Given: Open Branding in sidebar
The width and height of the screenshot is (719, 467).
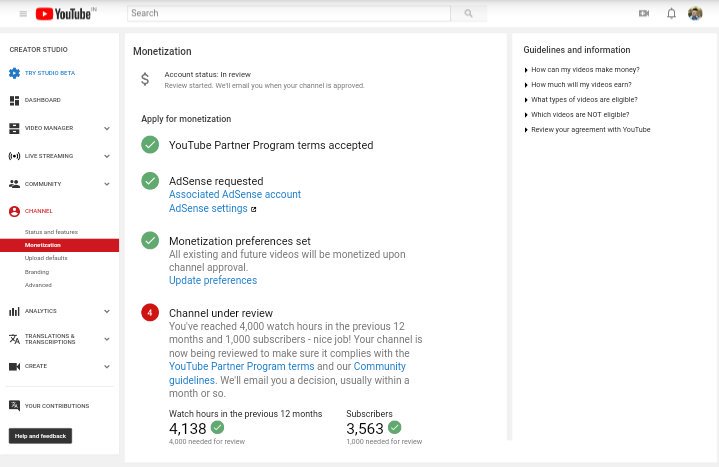Looking at the screenshot, I should tap(37, 272).
